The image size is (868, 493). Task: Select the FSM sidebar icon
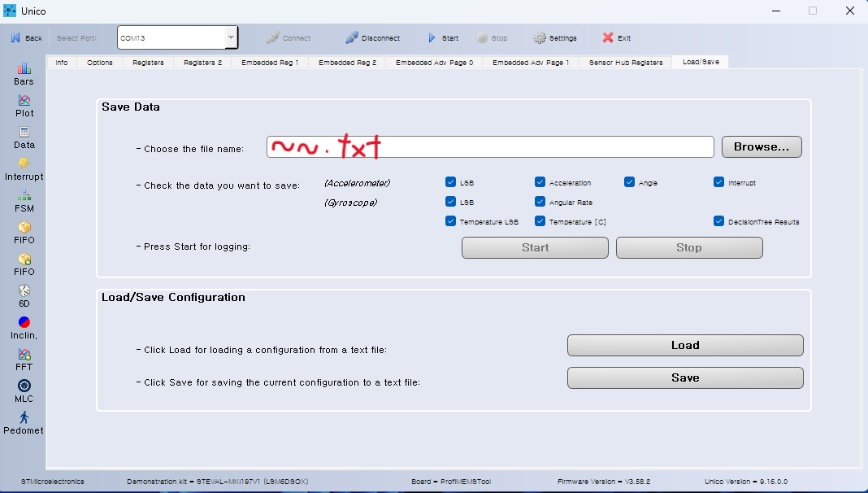click(24, 201)
